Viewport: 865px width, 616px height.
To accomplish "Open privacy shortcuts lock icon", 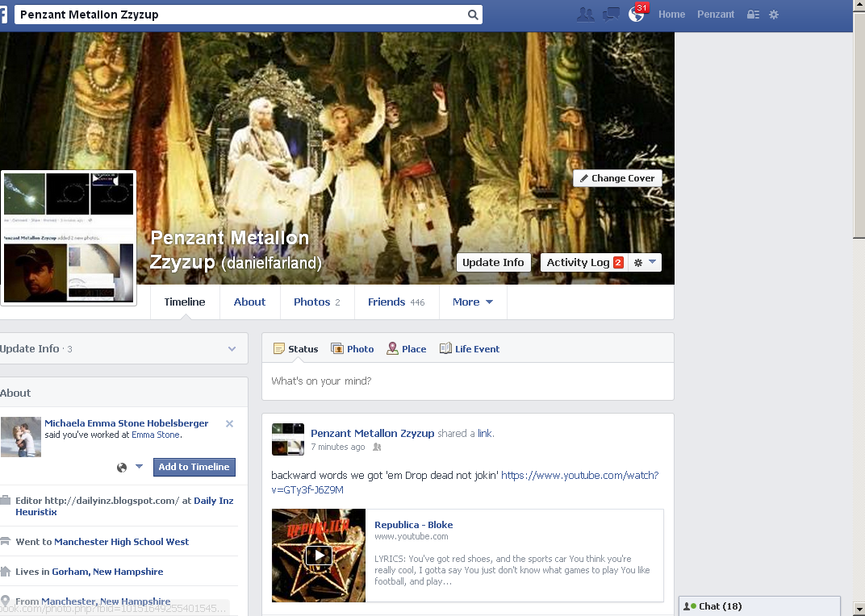I will tap(753, 15).
